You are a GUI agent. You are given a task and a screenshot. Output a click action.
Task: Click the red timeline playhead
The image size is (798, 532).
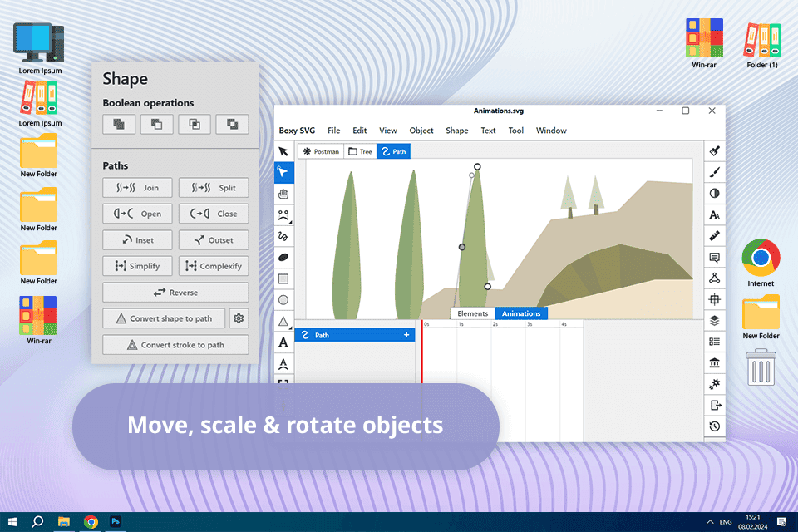[422, 352]
